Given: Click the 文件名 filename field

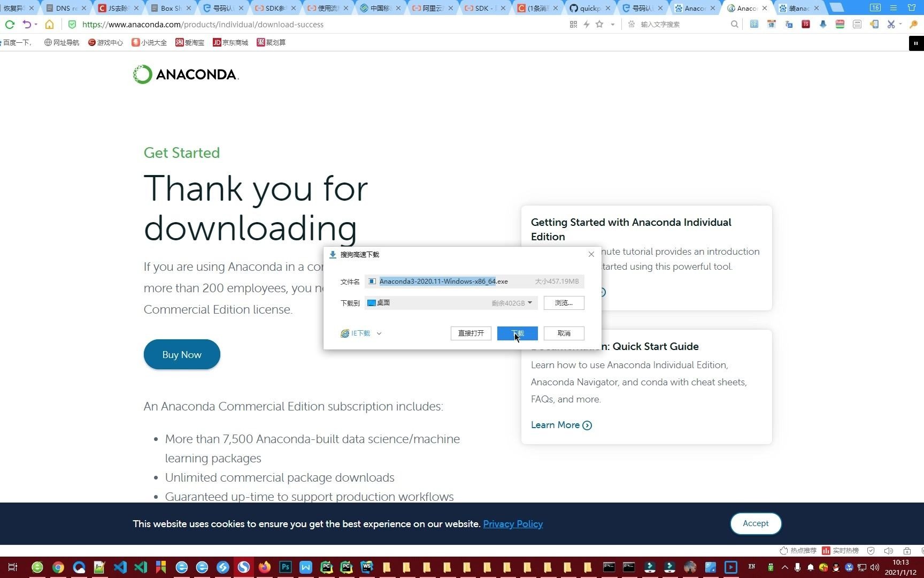Looking at the screenshot, I should coord(474,282).
